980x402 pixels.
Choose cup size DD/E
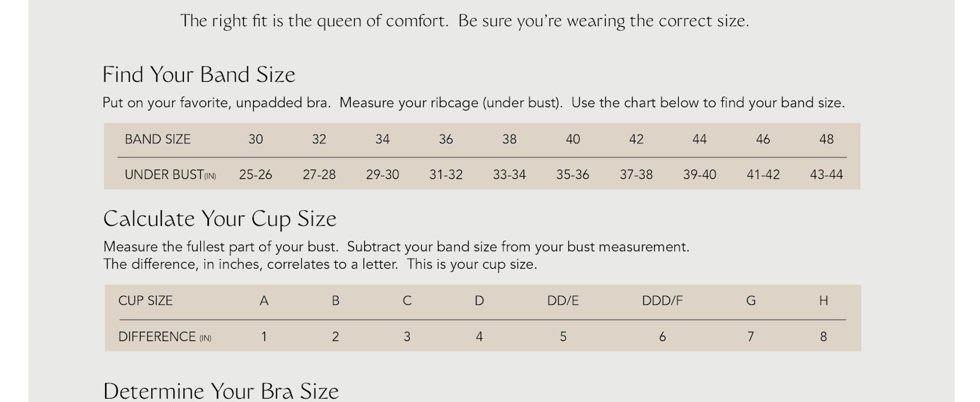[563, 301]
